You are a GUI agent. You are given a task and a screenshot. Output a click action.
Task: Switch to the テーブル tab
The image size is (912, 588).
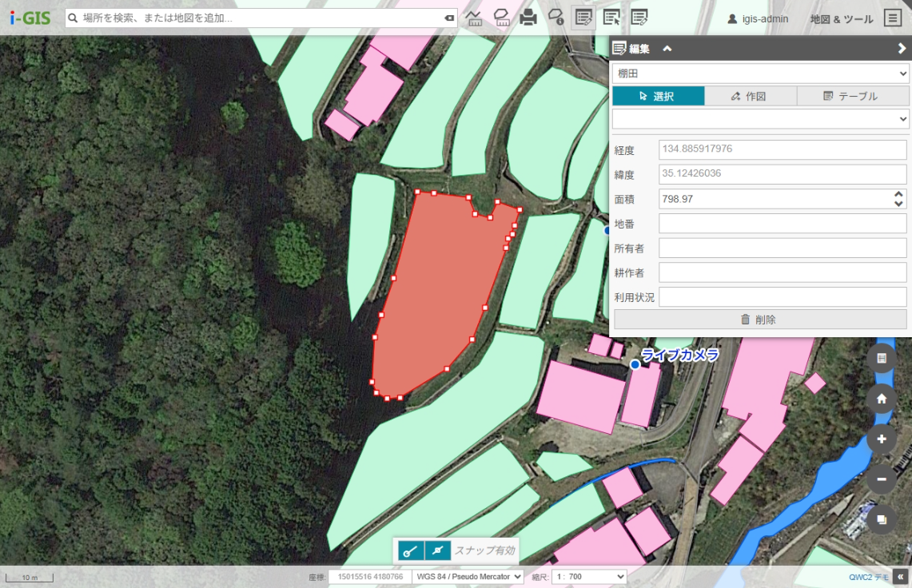(853, 96)
